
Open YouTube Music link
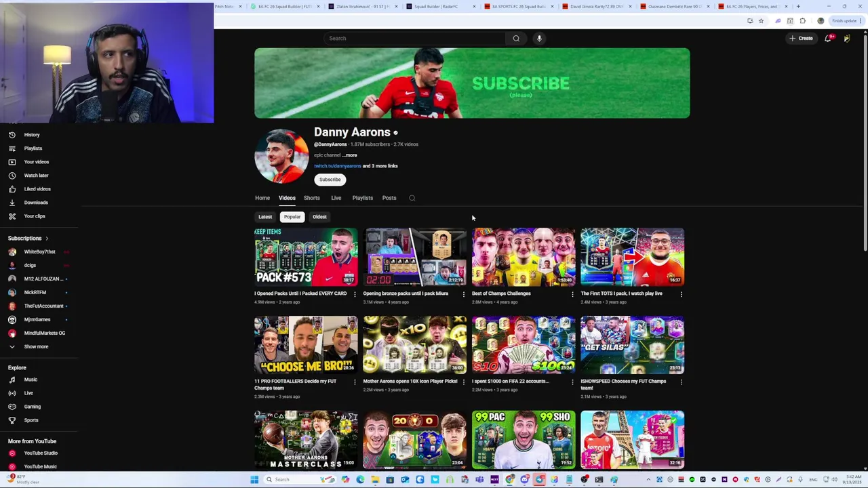click(41, 466)
